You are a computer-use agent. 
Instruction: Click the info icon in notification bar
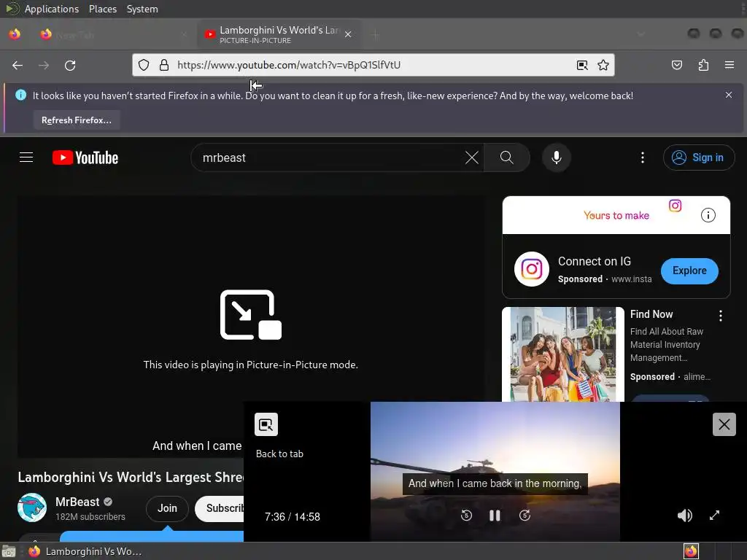[x=20, y=95]
